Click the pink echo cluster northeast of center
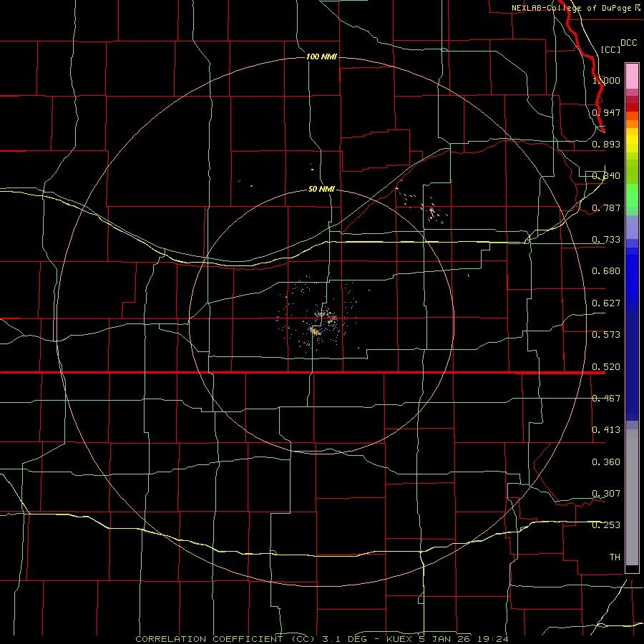The image size is (644, 644). [x=423, y=205]
